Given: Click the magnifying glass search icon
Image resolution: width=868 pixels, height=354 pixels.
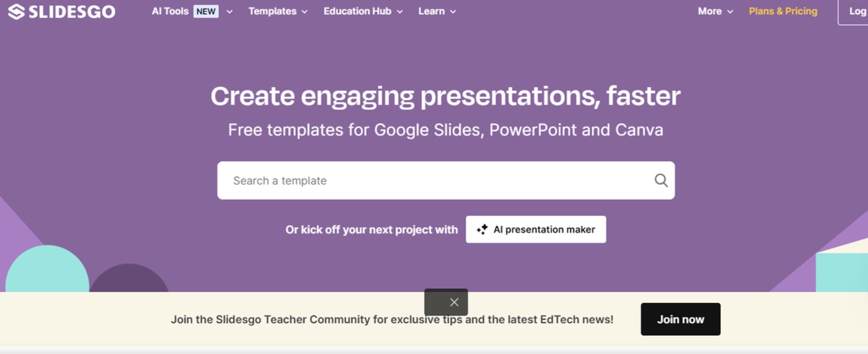Looking at the screenshot, I should (661, 180).
